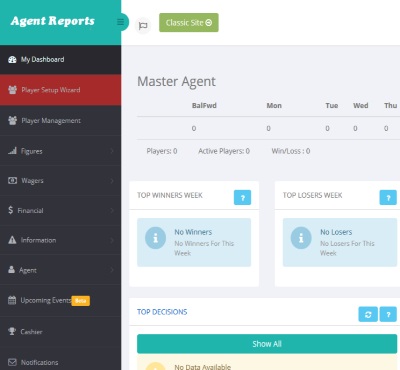400x370 pixels.
Task: Click the Active Players: 0 stat
Action: (x=224, y=151)
